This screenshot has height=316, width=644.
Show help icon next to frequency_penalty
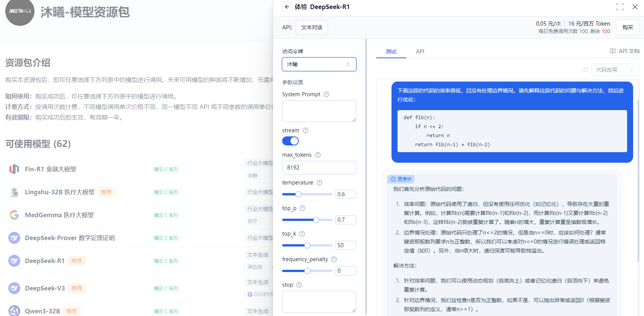click(334, 259)
